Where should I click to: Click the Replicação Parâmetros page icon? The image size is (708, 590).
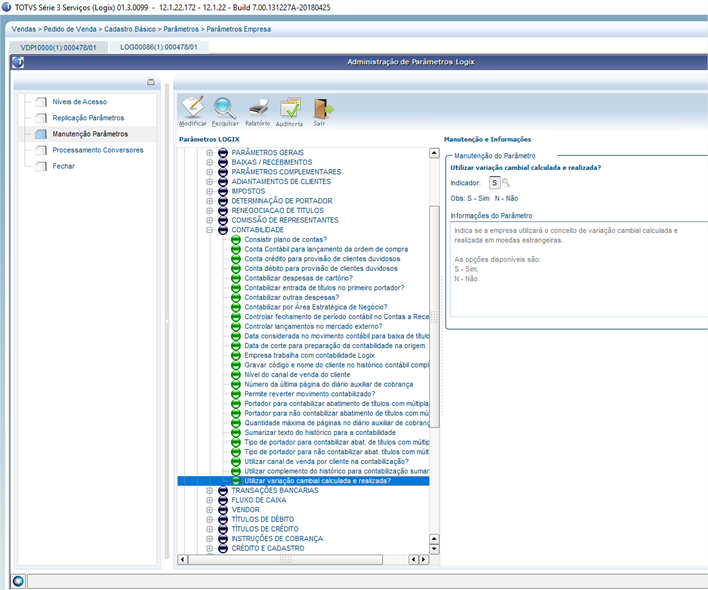(x=41, y=118)
